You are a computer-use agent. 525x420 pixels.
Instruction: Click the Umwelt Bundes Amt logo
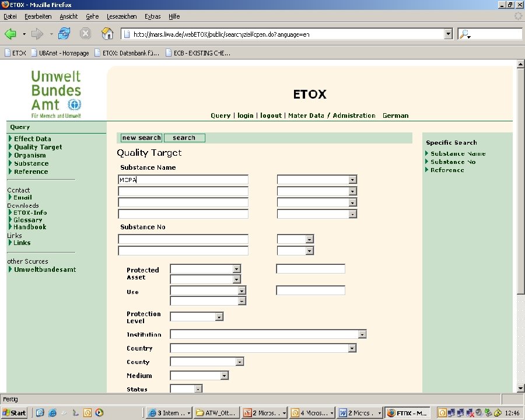pos(56,94)
